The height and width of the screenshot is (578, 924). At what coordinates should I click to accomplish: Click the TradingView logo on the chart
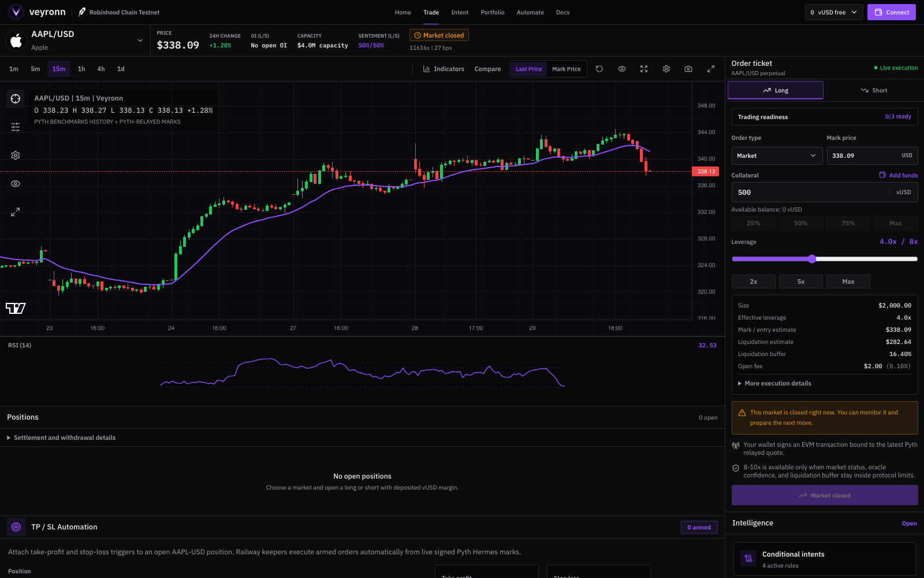coord(16,308)
